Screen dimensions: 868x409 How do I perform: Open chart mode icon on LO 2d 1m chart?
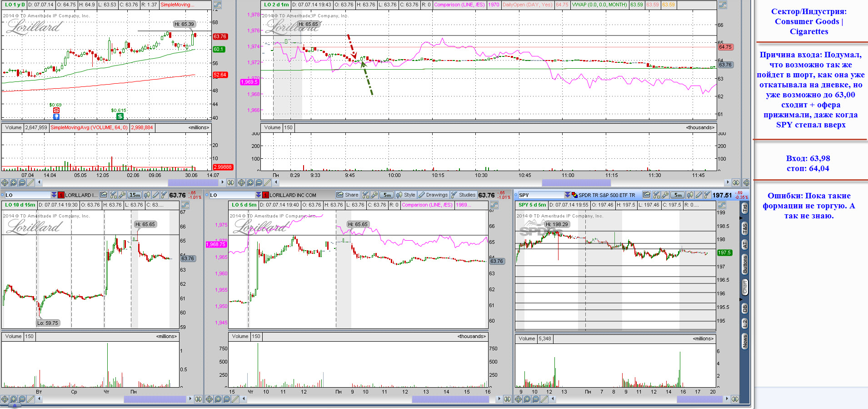coord(722,5)
